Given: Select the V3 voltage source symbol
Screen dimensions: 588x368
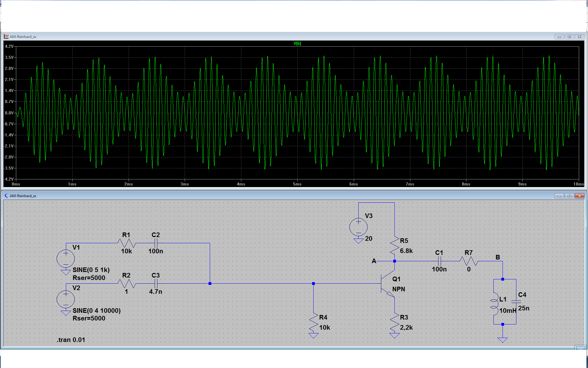Looking at the screenshot, I should click(358, 227).
